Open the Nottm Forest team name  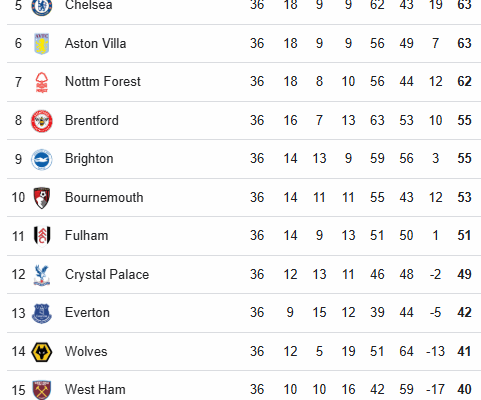click(103, 82)
